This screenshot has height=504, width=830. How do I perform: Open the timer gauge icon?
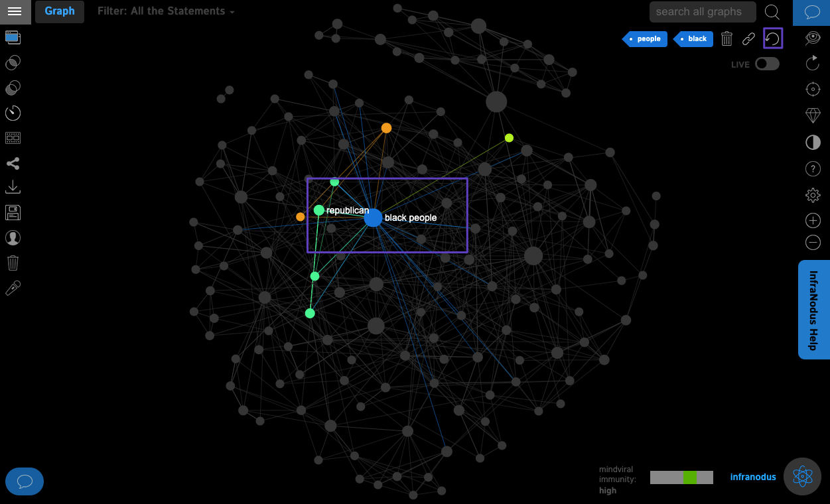click(13, 113)
